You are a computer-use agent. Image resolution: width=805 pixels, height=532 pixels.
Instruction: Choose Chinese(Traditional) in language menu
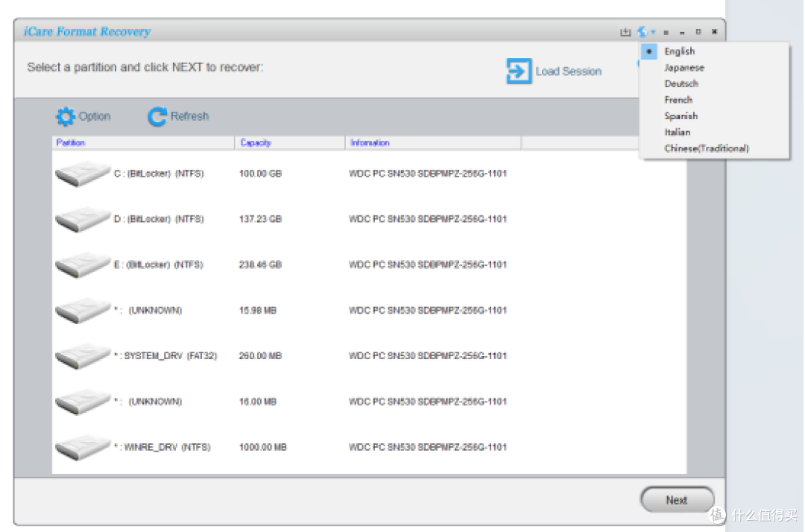[x=715, y=148]
